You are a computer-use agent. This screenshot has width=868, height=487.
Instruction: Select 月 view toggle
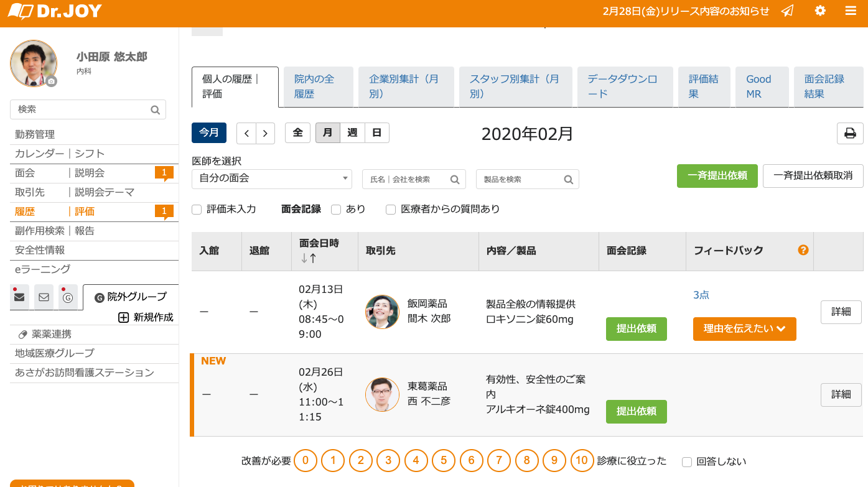[x=328, y=133]
